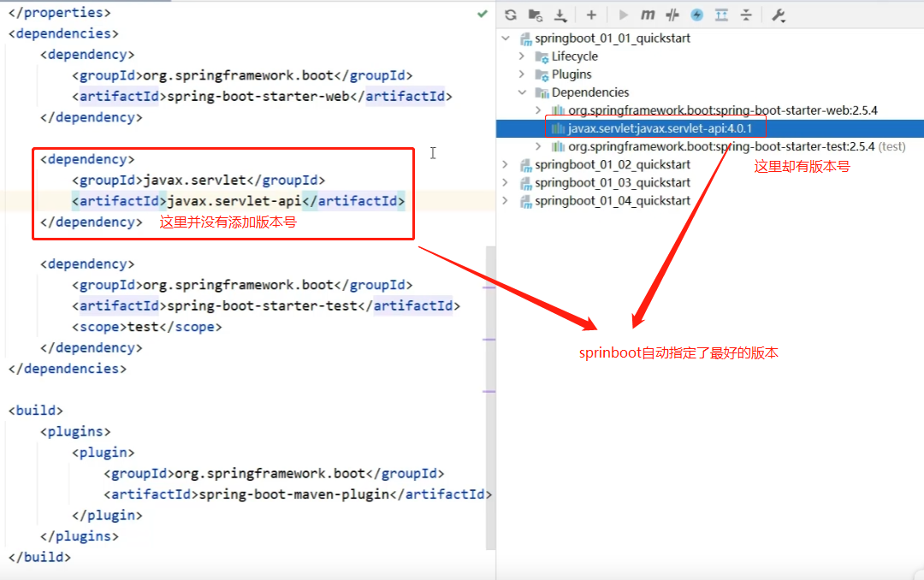Expand springboot_01_02_quickstart module

point(505,164)
